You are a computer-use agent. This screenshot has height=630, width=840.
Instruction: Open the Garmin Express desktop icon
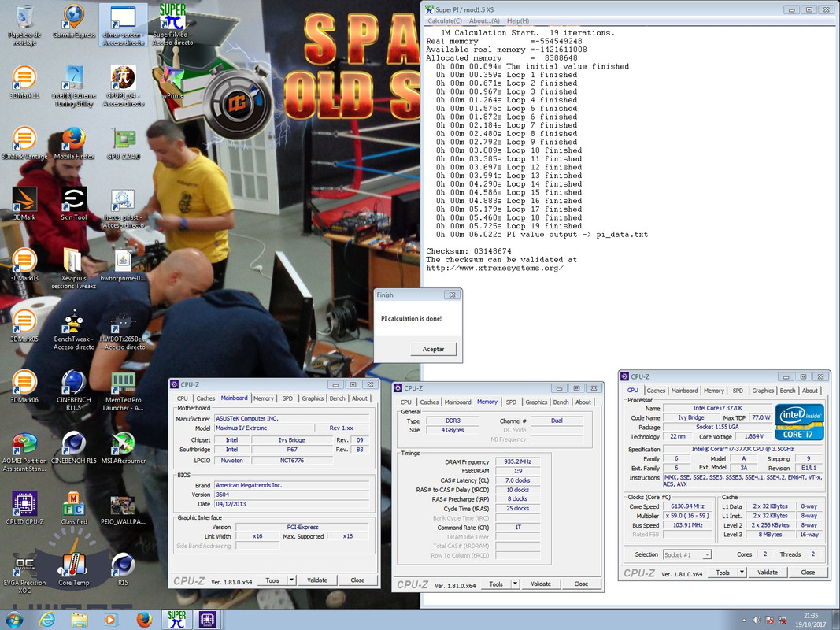point(74,23)
